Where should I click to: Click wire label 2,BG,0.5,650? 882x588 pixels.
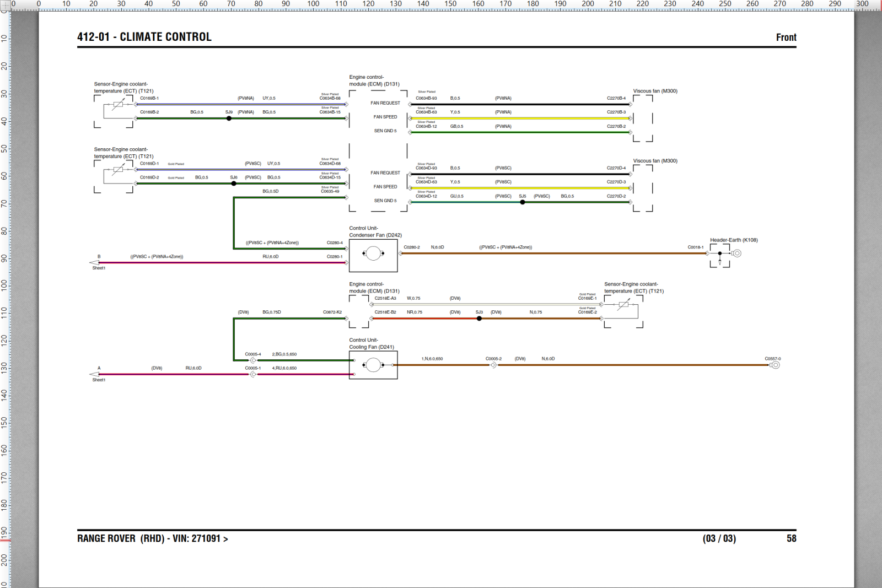pos(284,354)
